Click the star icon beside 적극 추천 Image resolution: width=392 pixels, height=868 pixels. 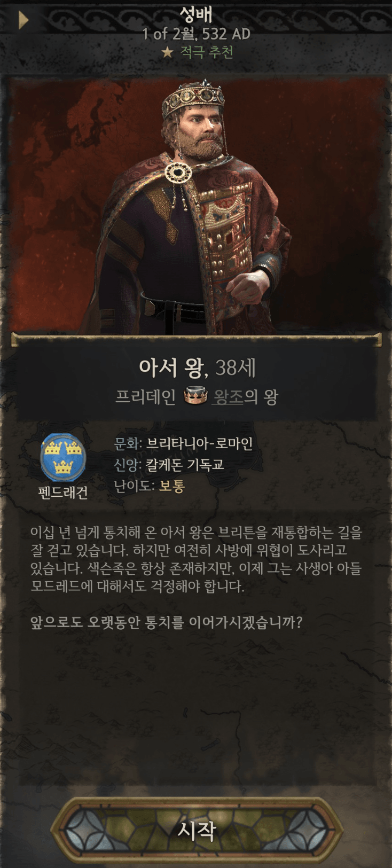(x=168, y=52)
